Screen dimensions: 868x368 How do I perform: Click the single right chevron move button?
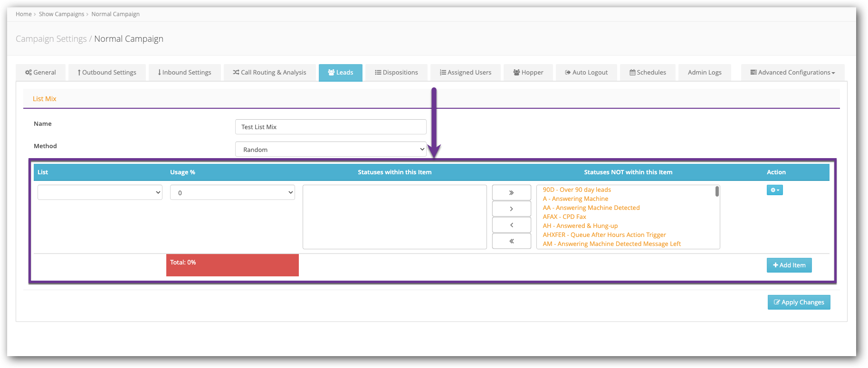point(511,209)
